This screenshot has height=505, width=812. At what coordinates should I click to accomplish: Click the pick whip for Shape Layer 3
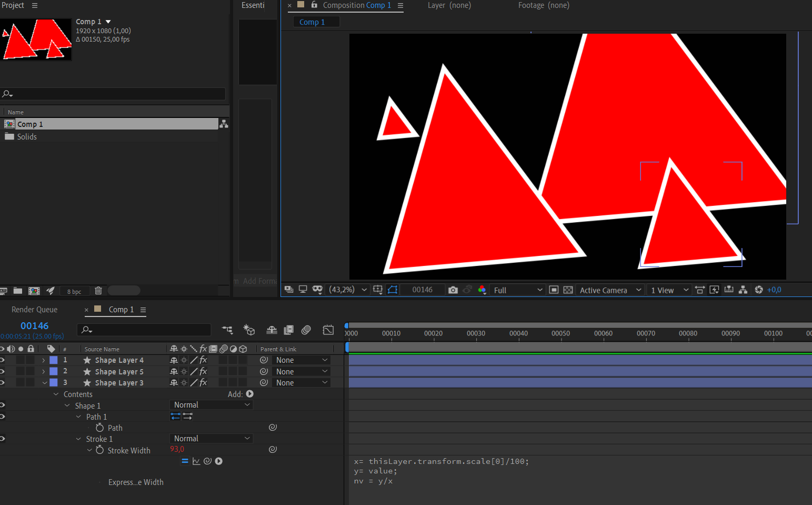click(x=264, y=382)
